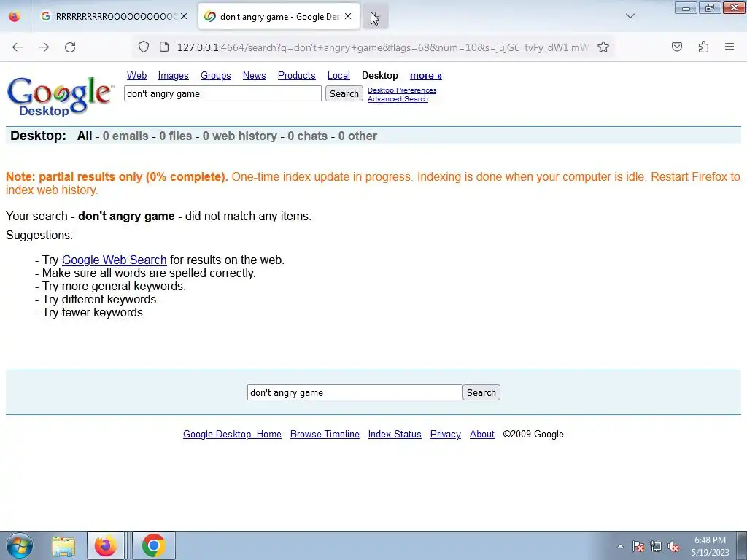Open a new tab with plus button
The width and height of the screenshot is (747, 560).
[376, 17]
